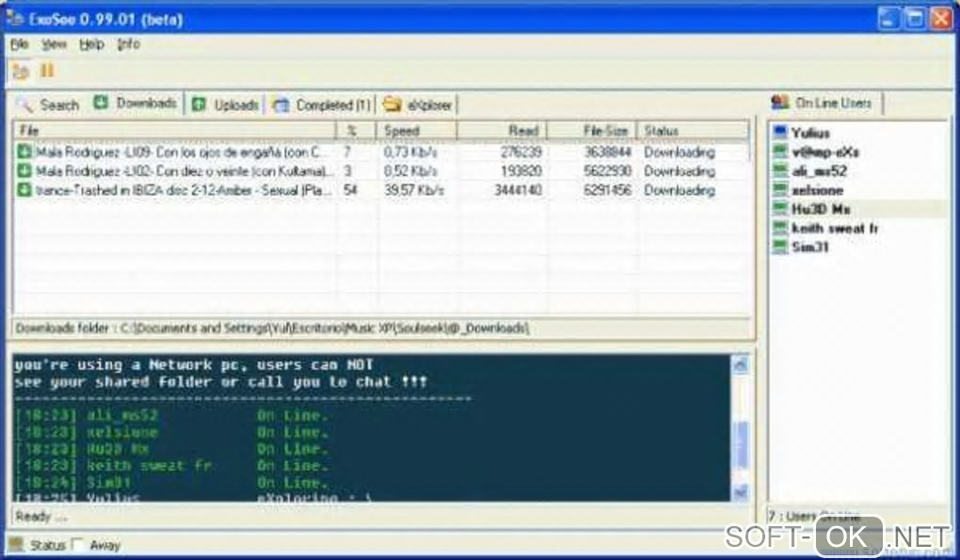Open the Help menu
This screenshot has width=960, height=560.
(91, 44)
